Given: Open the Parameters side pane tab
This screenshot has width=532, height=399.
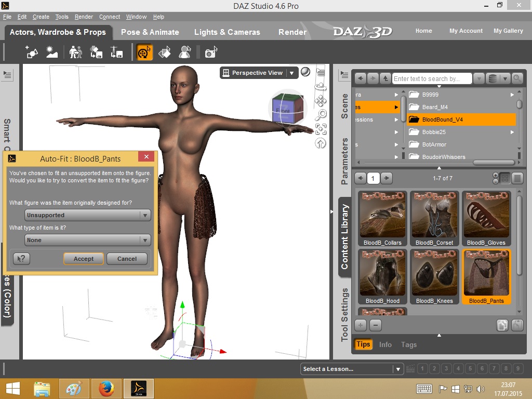Looking at the screenshot, I should point(344,161).
